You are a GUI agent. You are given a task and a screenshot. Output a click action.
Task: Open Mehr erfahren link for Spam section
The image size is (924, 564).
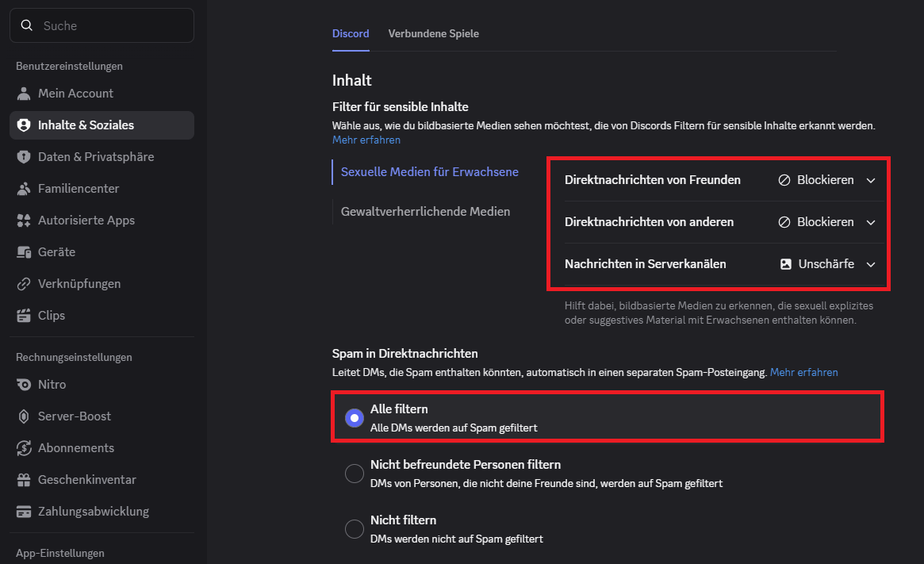click(803, 372)
